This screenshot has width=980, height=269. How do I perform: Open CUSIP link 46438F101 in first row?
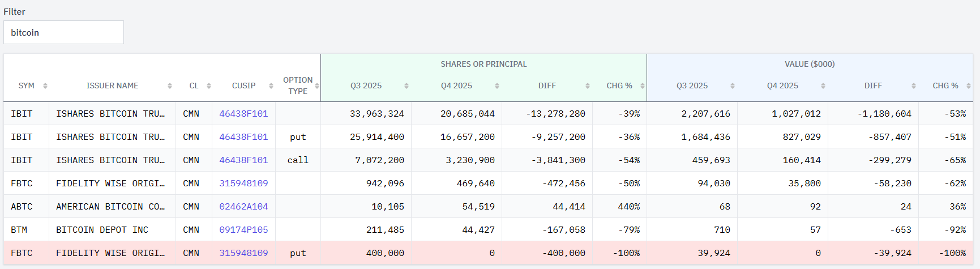243,114
